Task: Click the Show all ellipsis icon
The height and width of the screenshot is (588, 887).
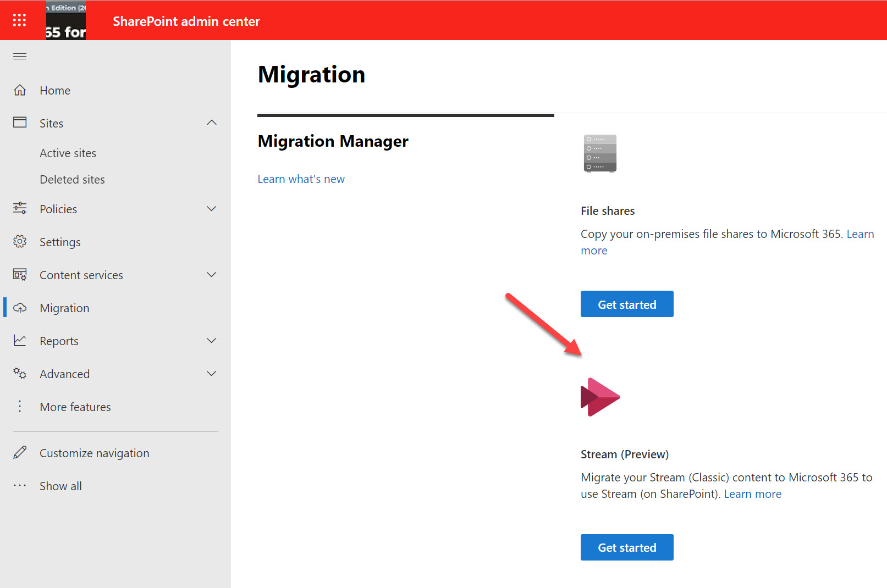Action: (x=20, y=485)
